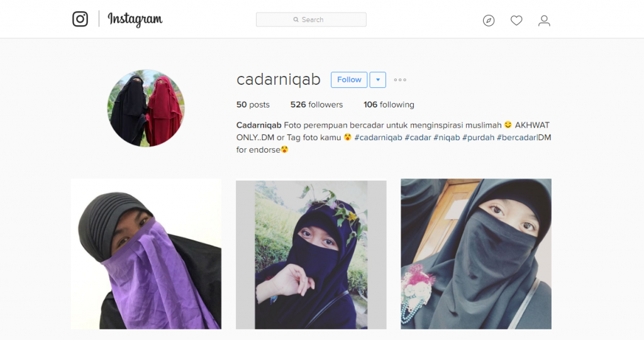Open the heart activity notifications icon

click(x=516, y=21)
